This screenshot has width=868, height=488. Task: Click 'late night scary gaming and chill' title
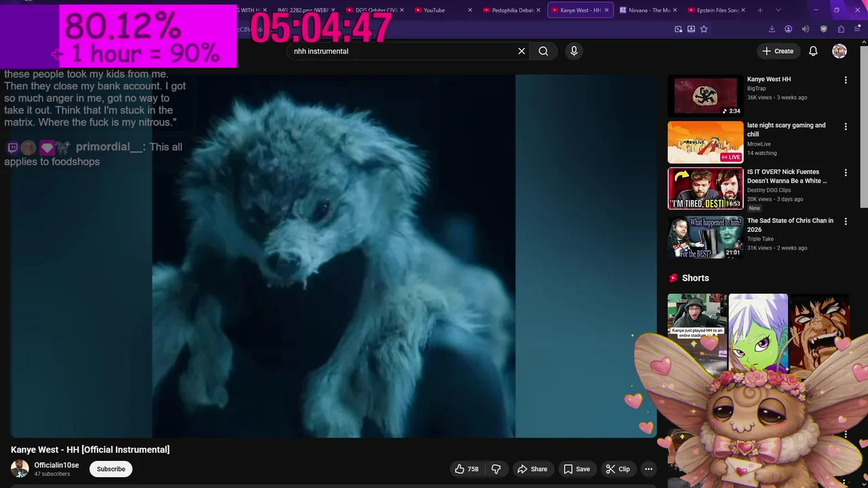(787, 129)
